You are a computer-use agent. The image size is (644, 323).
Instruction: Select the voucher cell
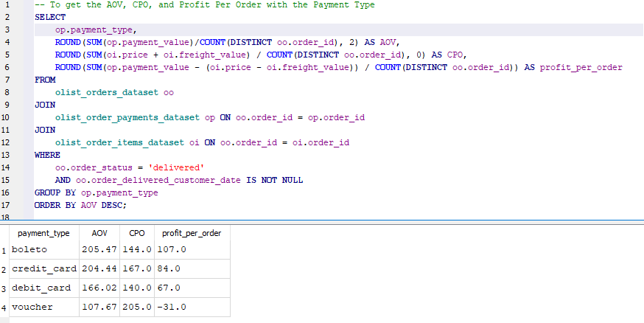(x=44, y=307)
